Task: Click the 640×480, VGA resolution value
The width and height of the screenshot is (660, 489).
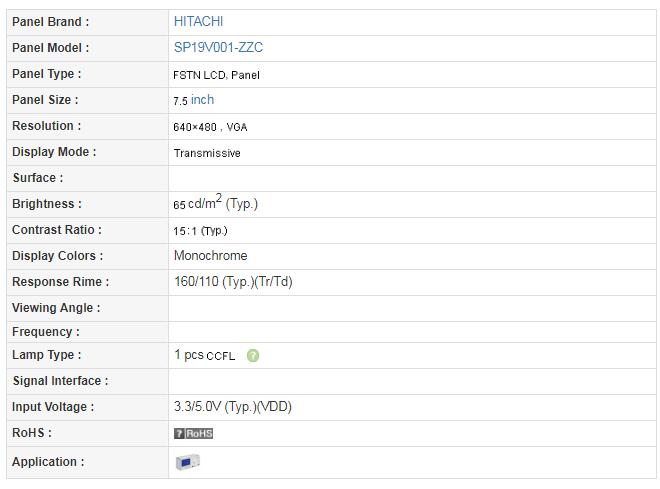Action: pos(210,127)
